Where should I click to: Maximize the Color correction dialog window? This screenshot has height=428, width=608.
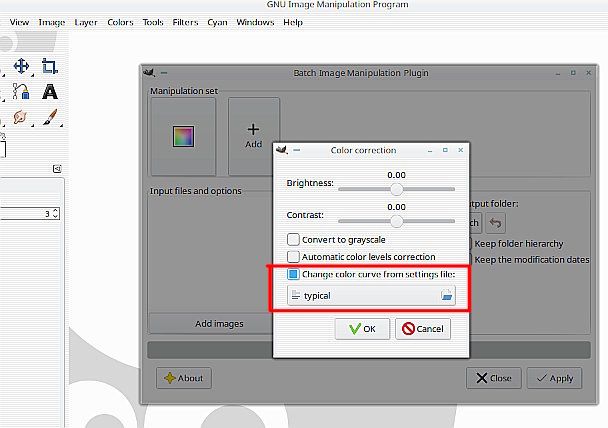445,150
